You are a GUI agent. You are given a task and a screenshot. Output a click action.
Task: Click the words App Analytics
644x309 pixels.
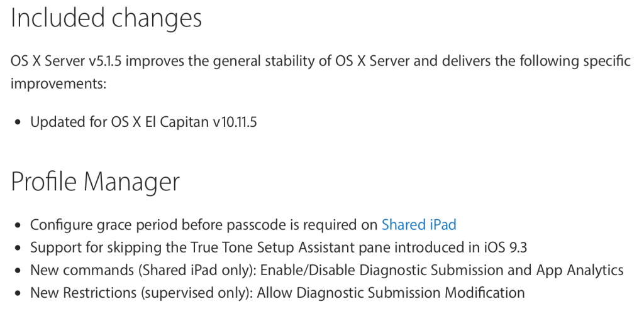point(580,270)
